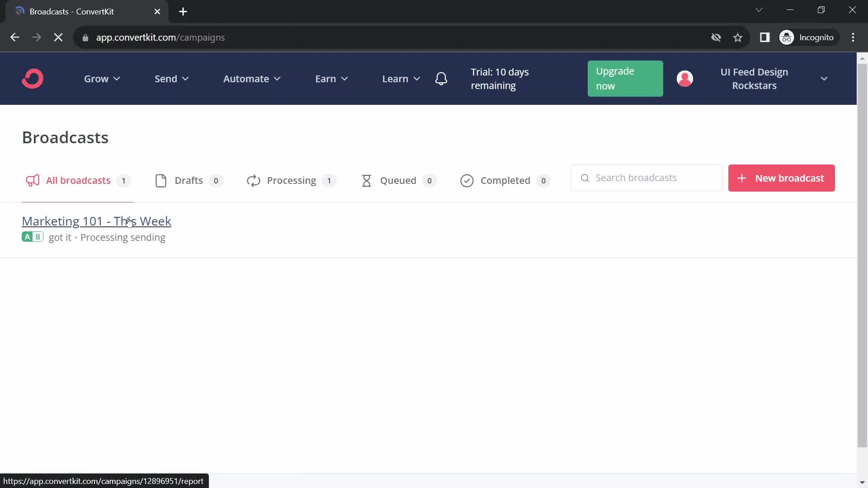This screenshot has height=488, width=868.
Task: Expand the Earn navigation menu
Action: 331,78
